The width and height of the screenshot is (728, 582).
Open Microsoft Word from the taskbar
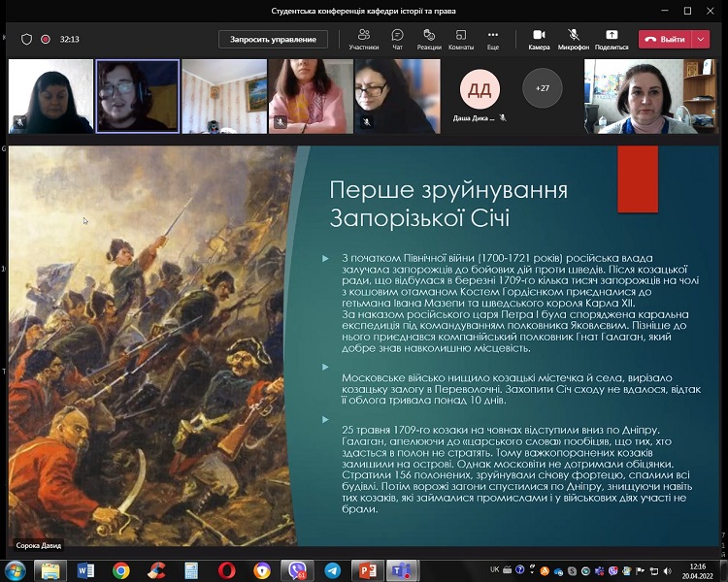(85, 570)
